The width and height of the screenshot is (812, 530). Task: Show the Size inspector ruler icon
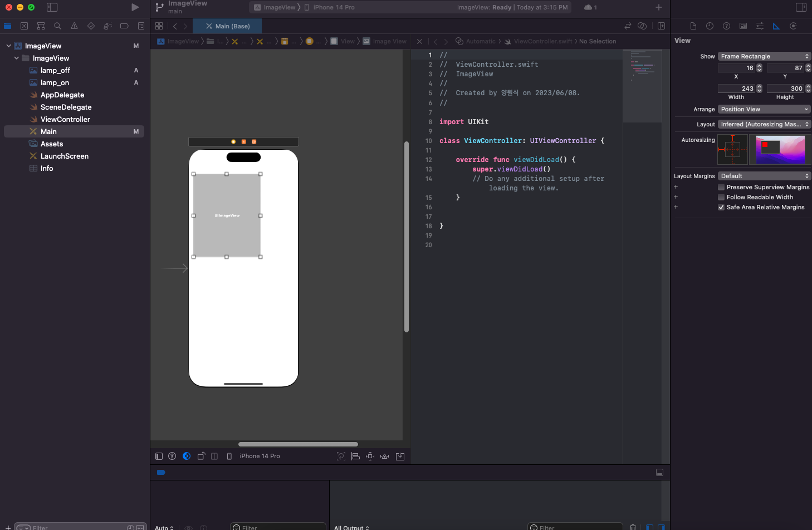[x=776, y=26]
